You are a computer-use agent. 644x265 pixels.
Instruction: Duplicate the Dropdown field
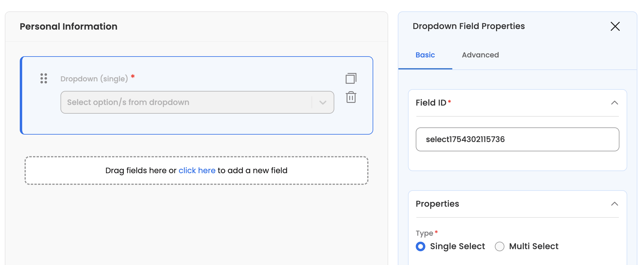[351, 78]
